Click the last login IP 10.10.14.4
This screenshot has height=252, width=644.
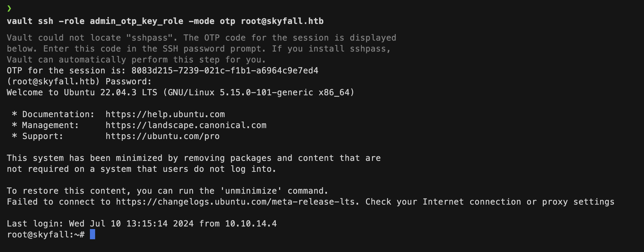click(x=251, y=224)
